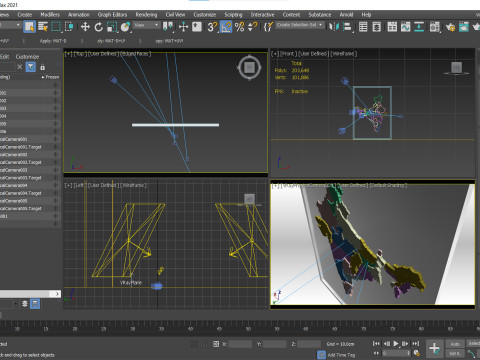480x360 pixels.
Task: Open the Time Configuration icon
Action: tap(417, 353)
